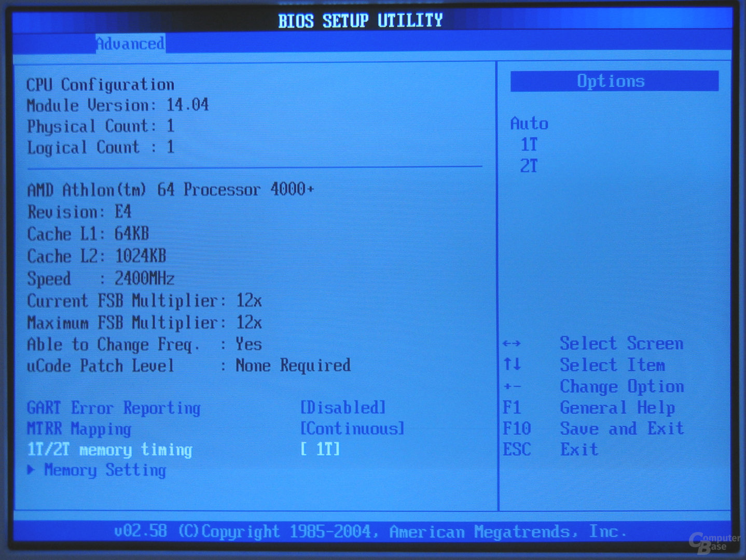This screenshot has height=560, width=746.
Task: Click the ESC key label
Action: point(517,449)
